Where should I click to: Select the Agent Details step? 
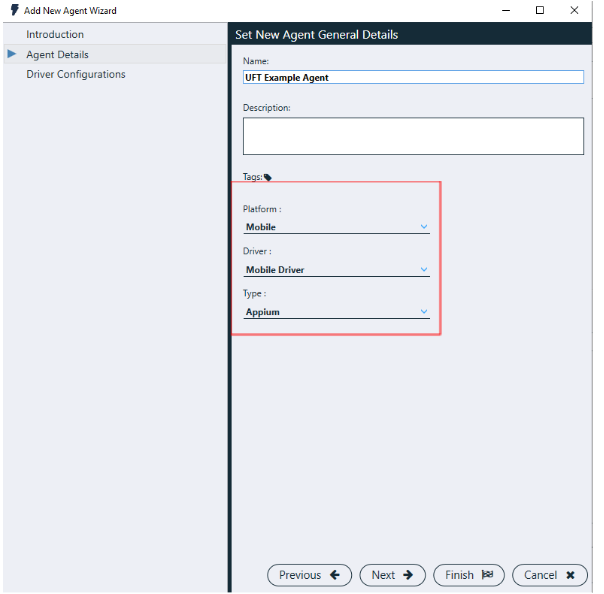coord(57,55)
